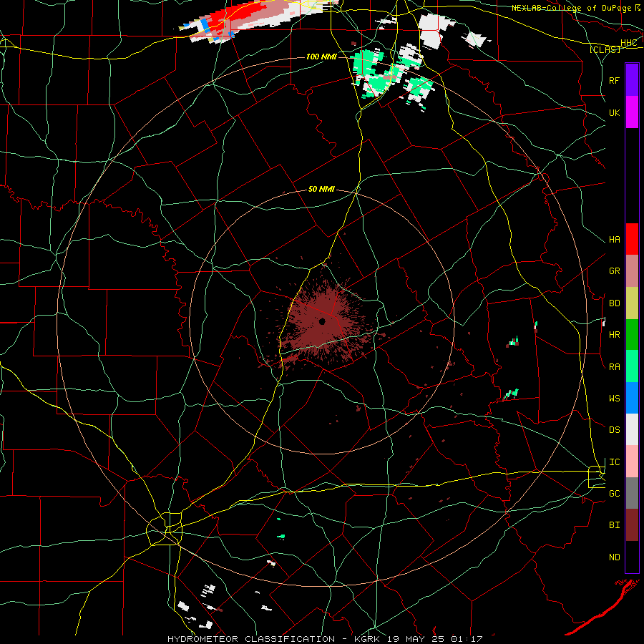Viewport: 644px width, 644px height.
Task: Click the HA red legend swatch
Action: tap(632, 239)
